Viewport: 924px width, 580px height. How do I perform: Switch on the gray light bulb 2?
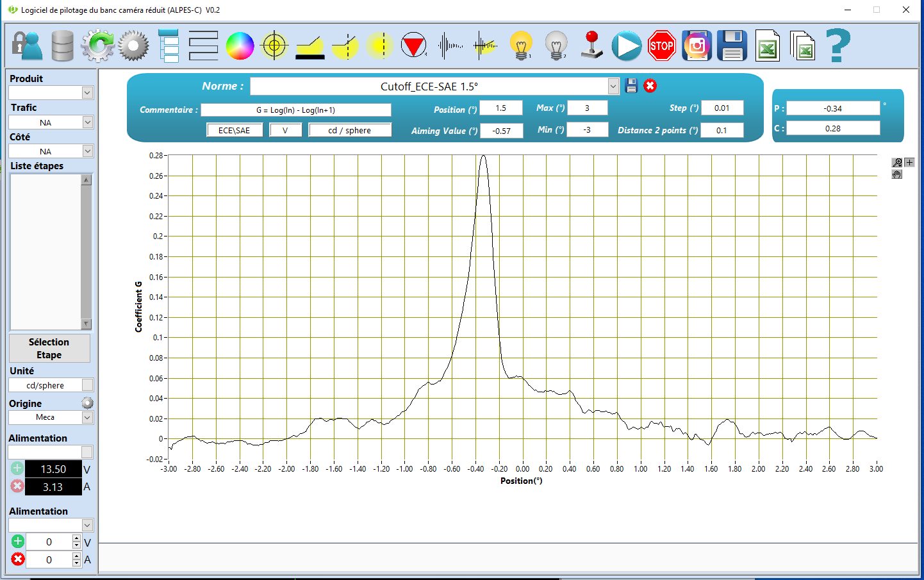point(556,46)
